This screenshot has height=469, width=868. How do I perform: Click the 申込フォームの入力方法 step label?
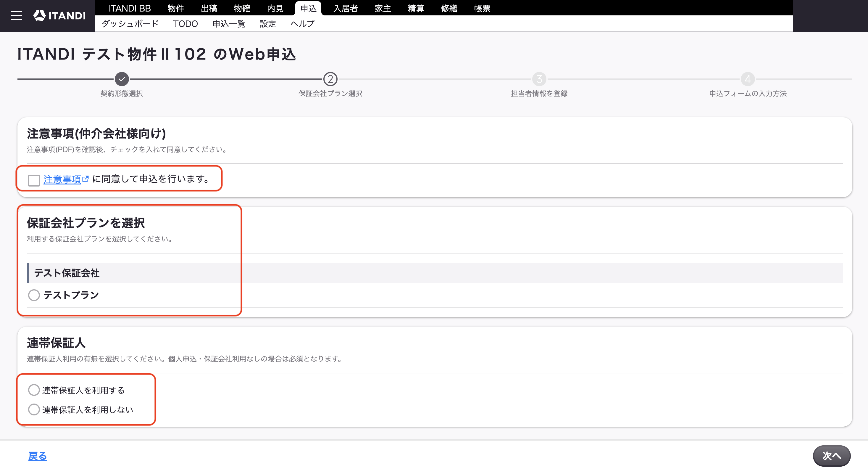point(748,93)
